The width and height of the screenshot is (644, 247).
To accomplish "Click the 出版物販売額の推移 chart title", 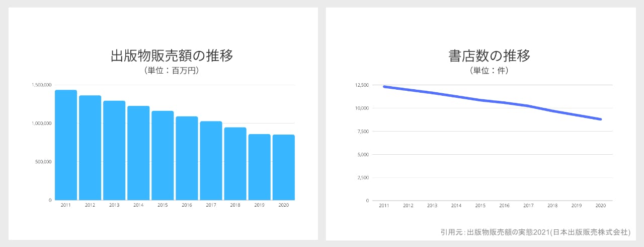I will (172, 55).
